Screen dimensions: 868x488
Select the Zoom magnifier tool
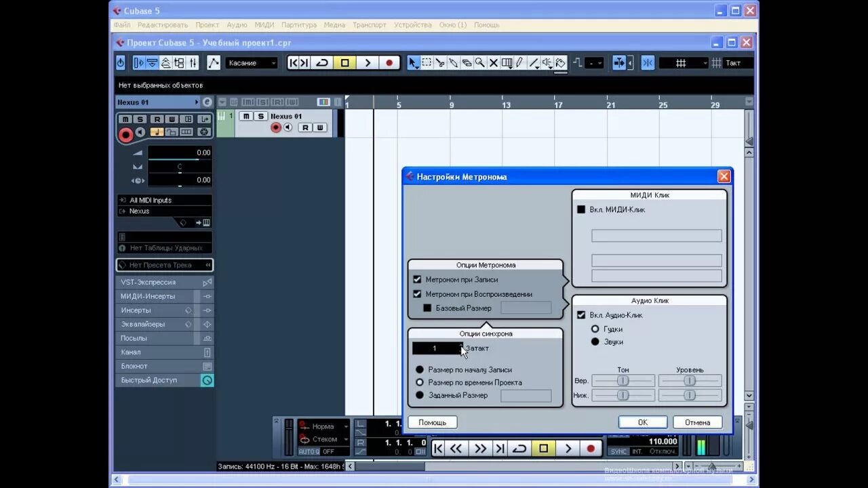(480, 63)
